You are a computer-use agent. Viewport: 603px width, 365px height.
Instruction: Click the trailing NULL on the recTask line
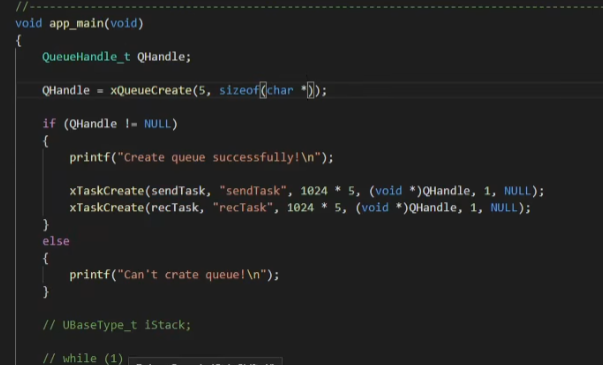coord(504,208)
